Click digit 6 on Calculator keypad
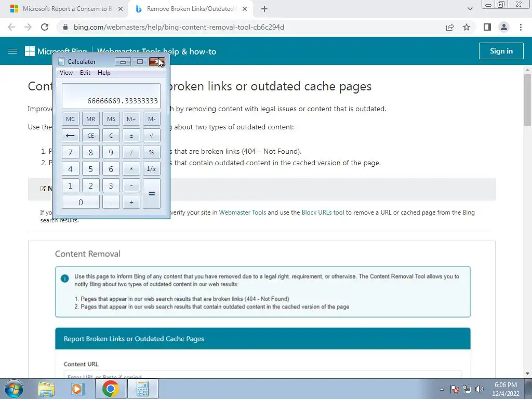 coord(111,169)
